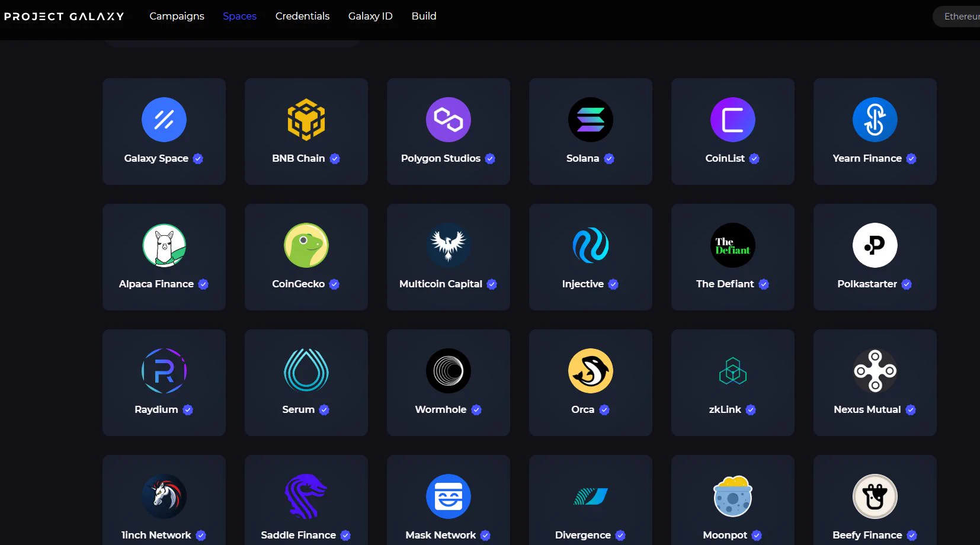Open The Defiant logo icon
The height and width of the screenshot is (545, 980).
point(733,245)
